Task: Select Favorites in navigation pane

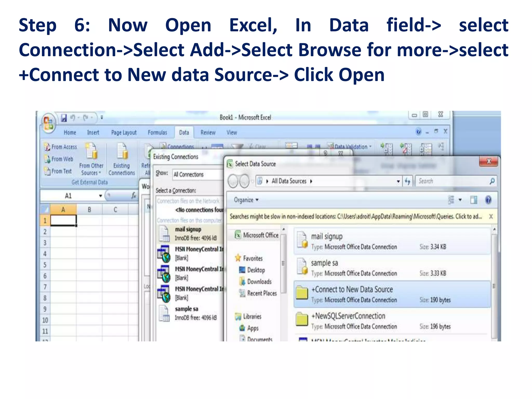Action: click(x=249, y=258)
